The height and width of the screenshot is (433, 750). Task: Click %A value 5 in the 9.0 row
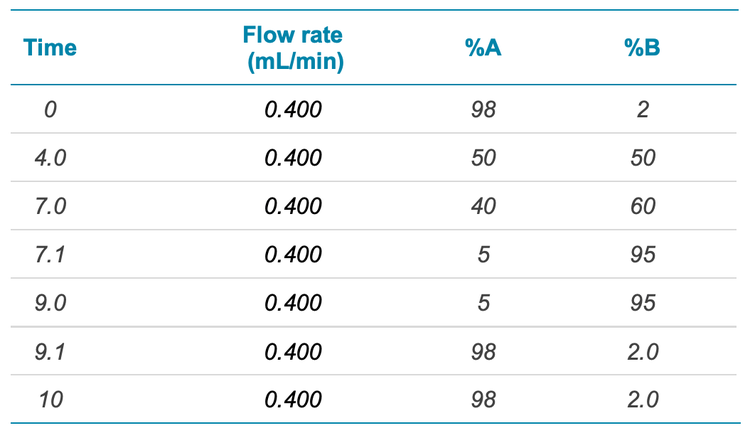tap(484, 303)
